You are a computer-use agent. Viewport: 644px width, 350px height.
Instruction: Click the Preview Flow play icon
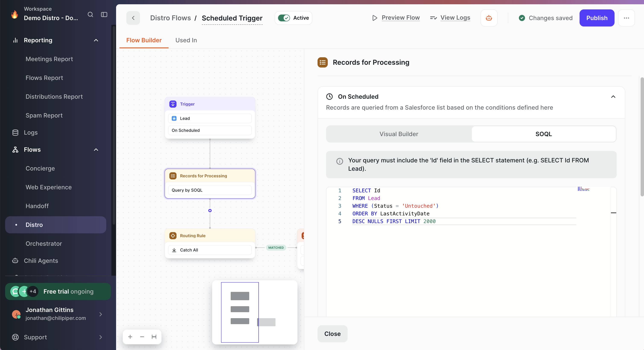[374, 18]
